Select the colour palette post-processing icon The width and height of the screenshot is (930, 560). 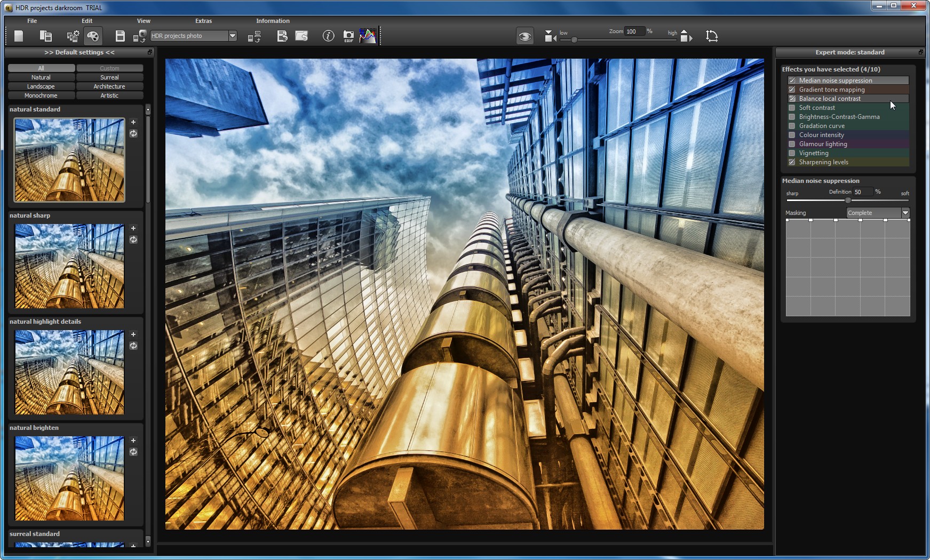(93, 36)
